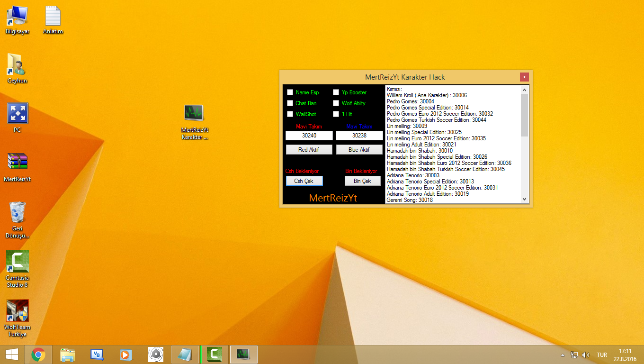
Task: Click 'Lin meiling Adult Edition: 30021'
Action: point(422,145)
